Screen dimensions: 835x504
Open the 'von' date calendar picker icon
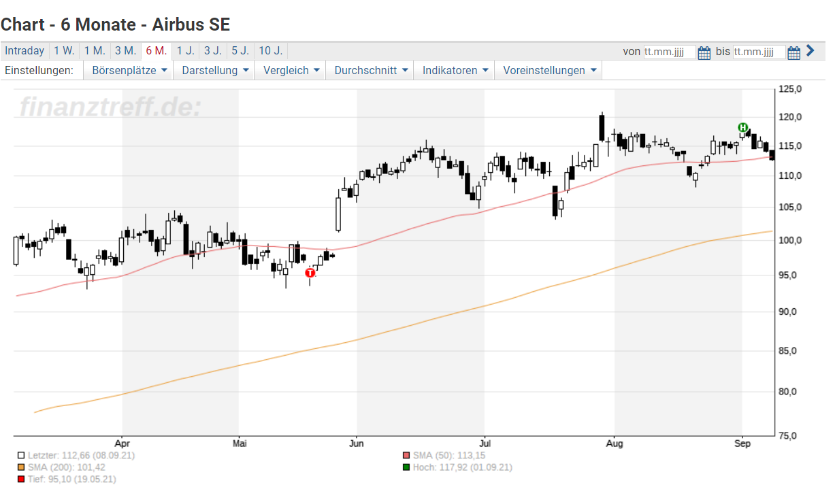pos(704,52)
